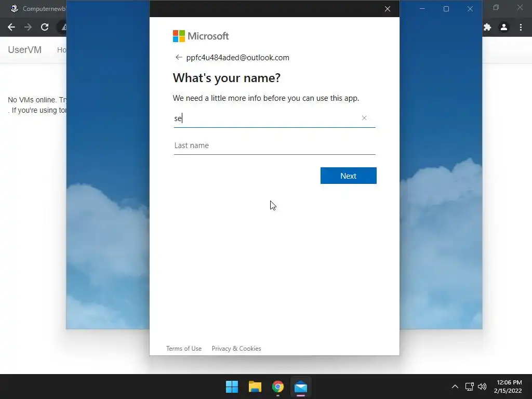Go back in the Chrome browser
This screenshot has width=532, height=399.
tap(11, 27)
